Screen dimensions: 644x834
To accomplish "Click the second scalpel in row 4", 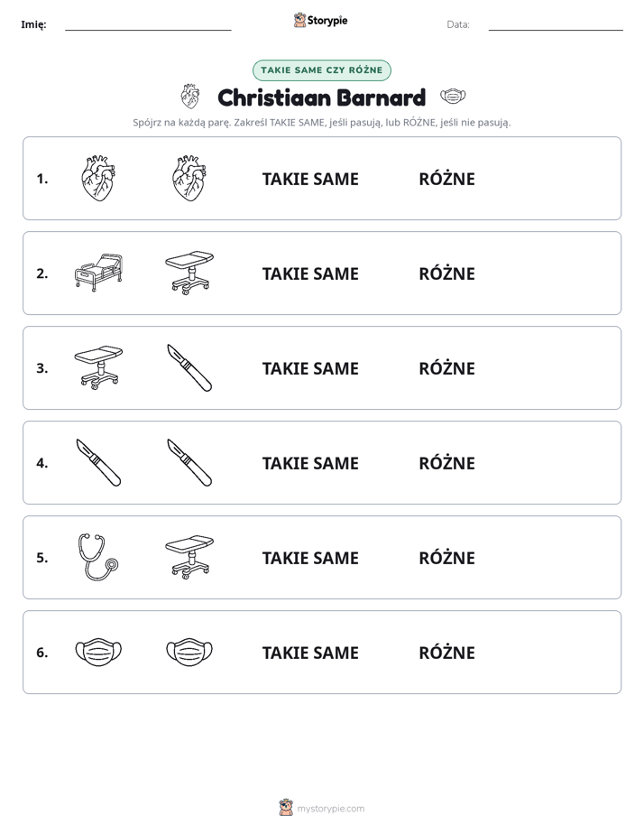I will [189, 462].
